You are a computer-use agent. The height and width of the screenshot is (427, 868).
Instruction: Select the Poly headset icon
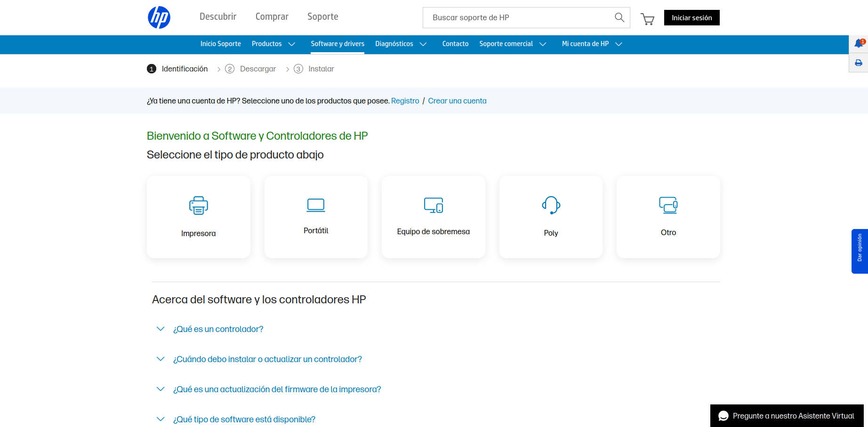tap(551, 205)
